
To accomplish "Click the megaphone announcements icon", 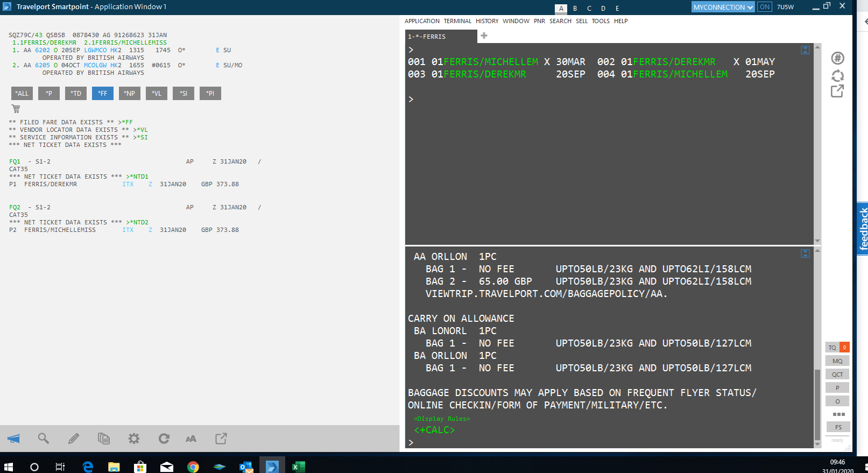I will 13,439.
